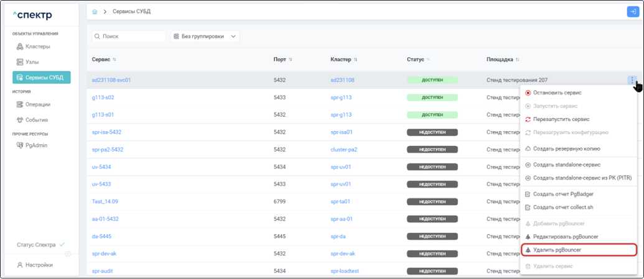Click Редактировать pgBouncer menu item
This screenshot has height=279, width=644.
565,237
